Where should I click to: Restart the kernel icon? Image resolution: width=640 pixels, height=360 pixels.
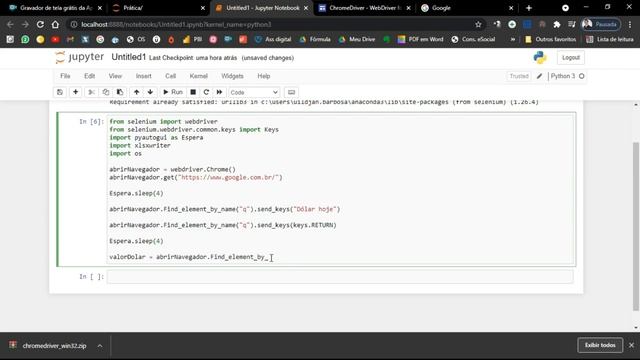[206, 92]
